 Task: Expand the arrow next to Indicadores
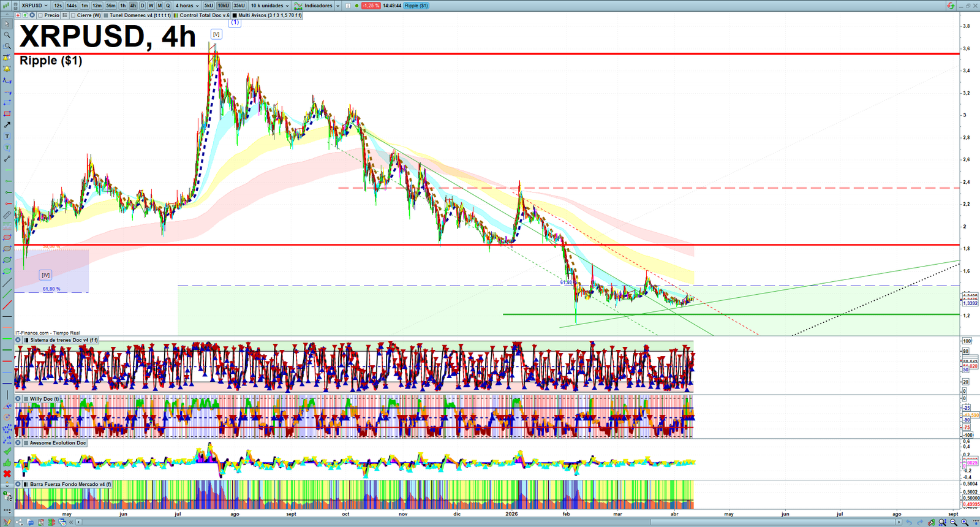click(x=337, y=6)
